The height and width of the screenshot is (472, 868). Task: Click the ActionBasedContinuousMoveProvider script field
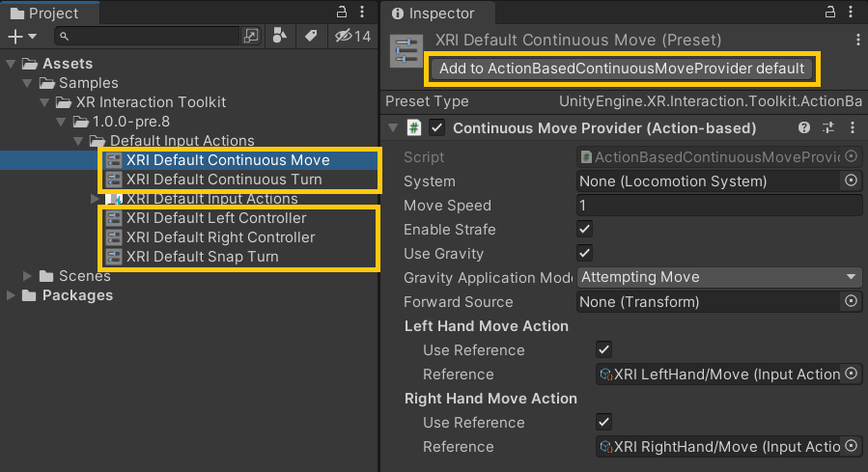pos(708,157)
